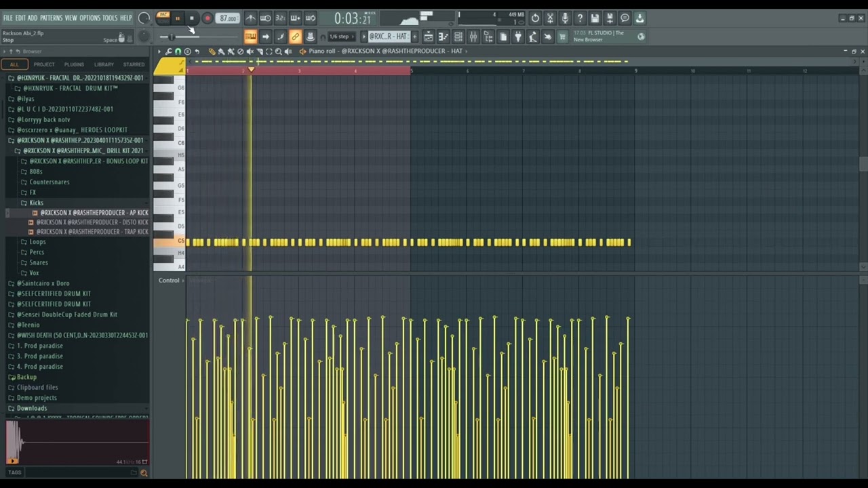Viewport: 868px width, 488px height.
Task: Toggle the link-to-controller chain icon
Action: click(x=295, y=37)
